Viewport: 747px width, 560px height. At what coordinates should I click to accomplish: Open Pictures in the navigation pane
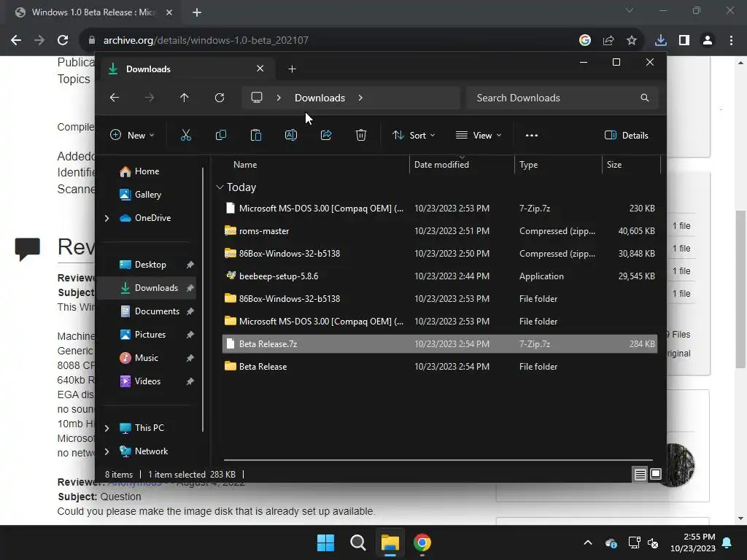coord(150,335)
